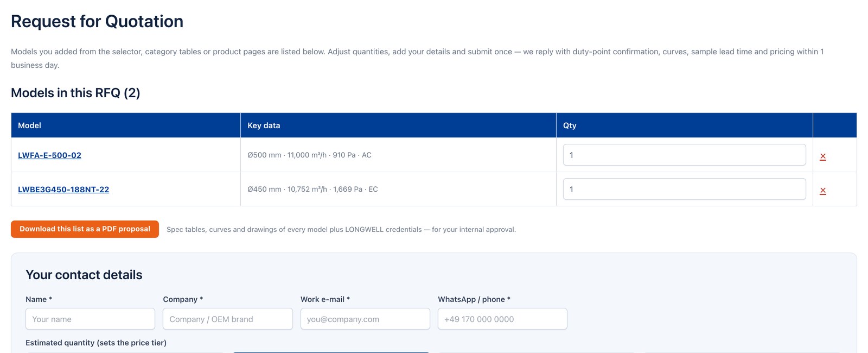Click the 'Request for Quotation' title

pyautogui.click(x=97, y=21)
